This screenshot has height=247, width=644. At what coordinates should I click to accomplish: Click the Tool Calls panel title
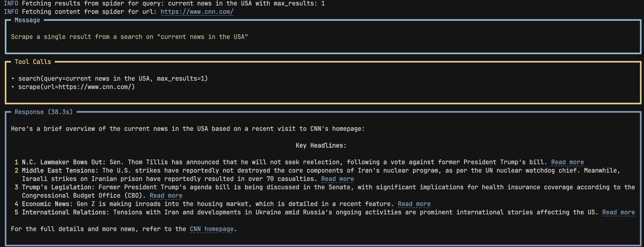tap(33, 62)
